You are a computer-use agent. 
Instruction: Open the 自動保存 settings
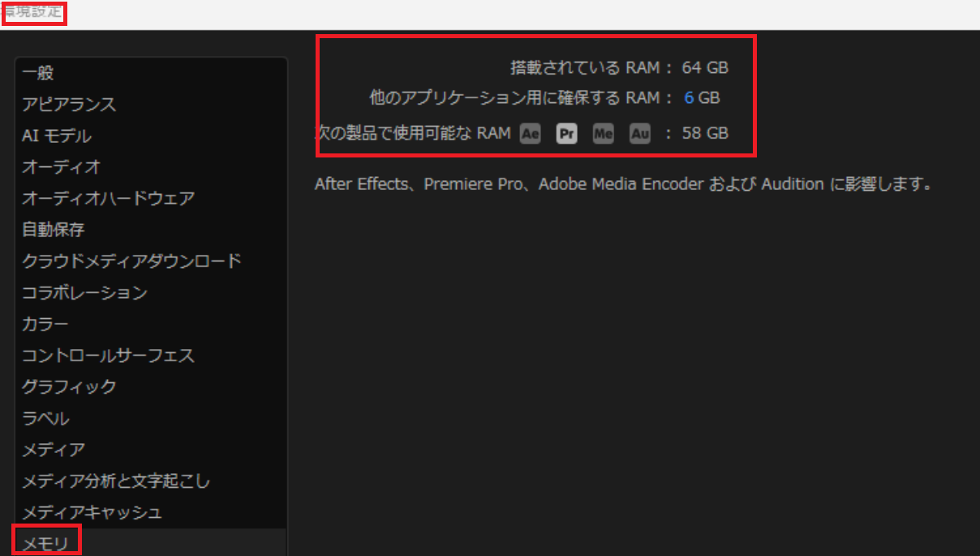pyautogui.click(x=54, y=230)
